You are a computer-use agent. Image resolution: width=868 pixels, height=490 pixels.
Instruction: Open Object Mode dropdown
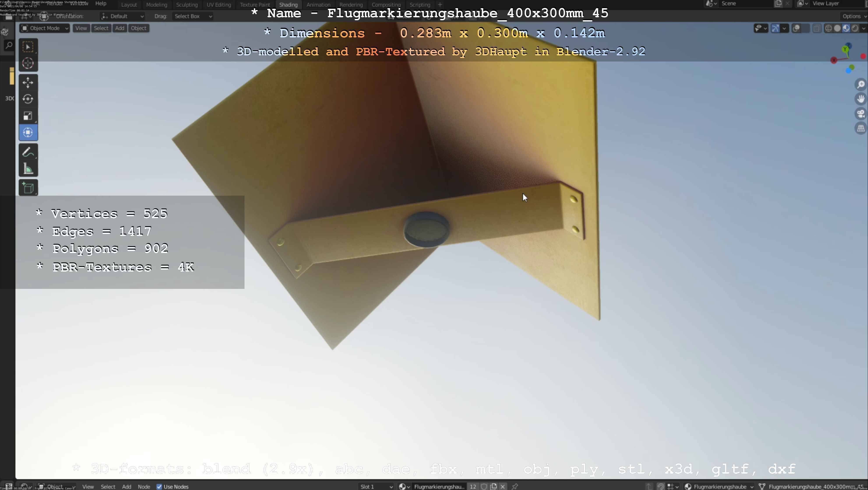point(45,28)
